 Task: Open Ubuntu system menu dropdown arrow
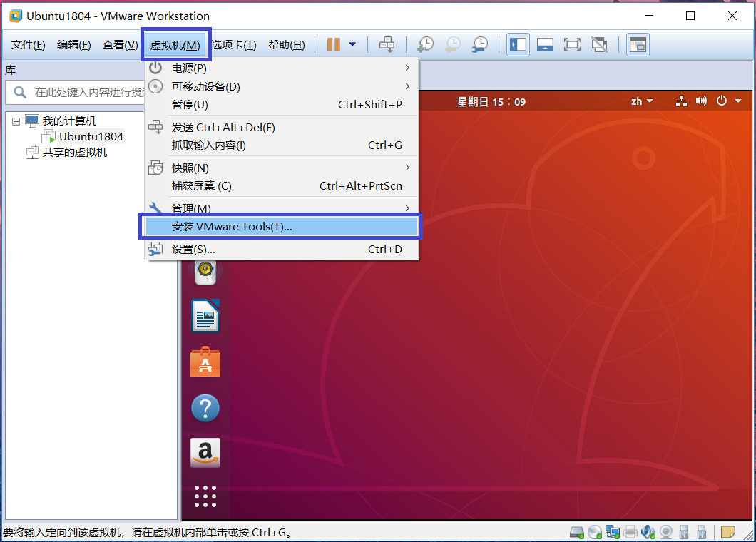(x=738, y=101)
